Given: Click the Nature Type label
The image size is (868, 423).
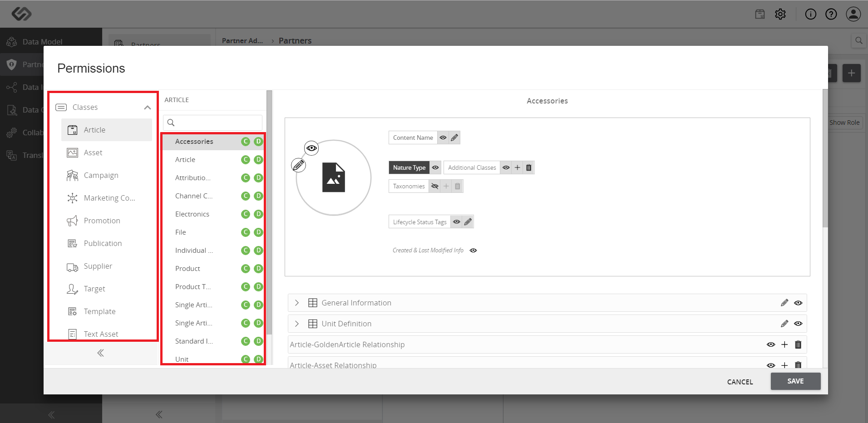Looking at the screenshot, I should [x=409, y=167].
